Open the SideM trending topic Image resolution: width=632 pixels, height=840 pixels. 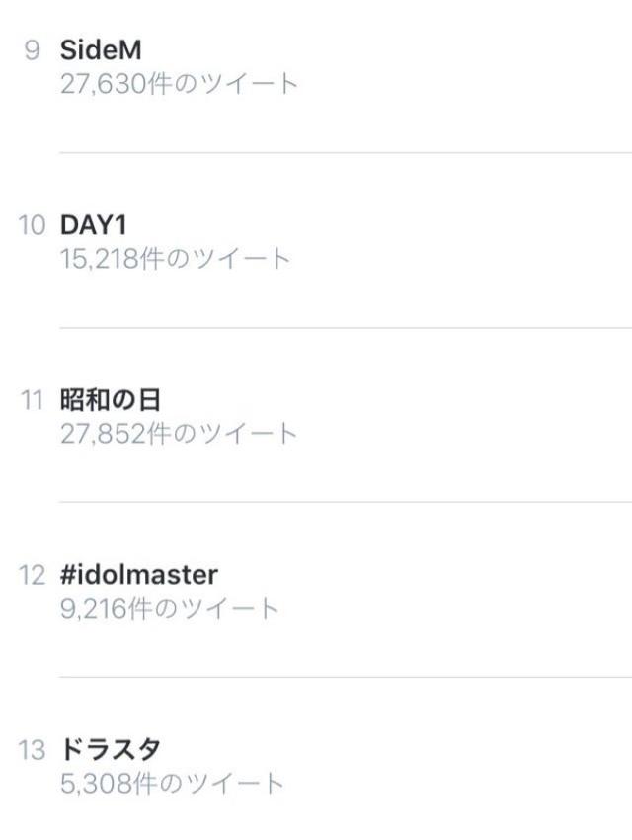point(101,50)
